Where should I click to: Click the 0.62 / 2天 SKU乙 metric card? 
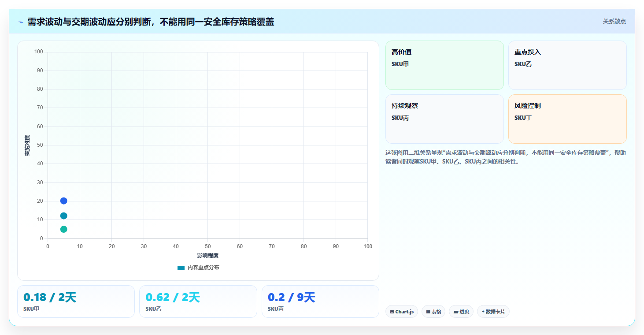click(x=198, y=301)
